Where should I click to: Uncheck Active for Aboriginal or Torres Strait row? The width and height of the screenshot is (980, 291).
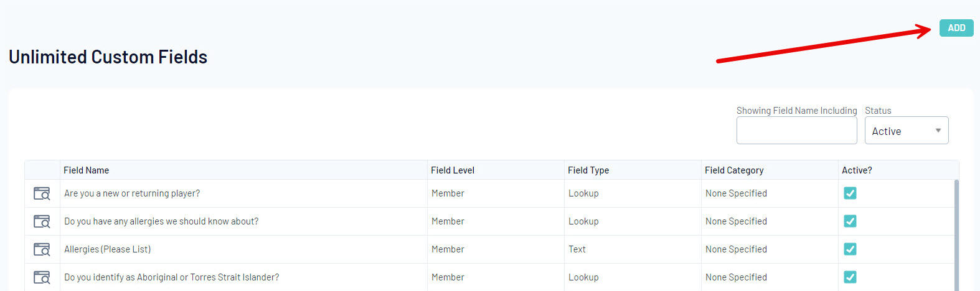pyautogui.click(x=850, y=277)
